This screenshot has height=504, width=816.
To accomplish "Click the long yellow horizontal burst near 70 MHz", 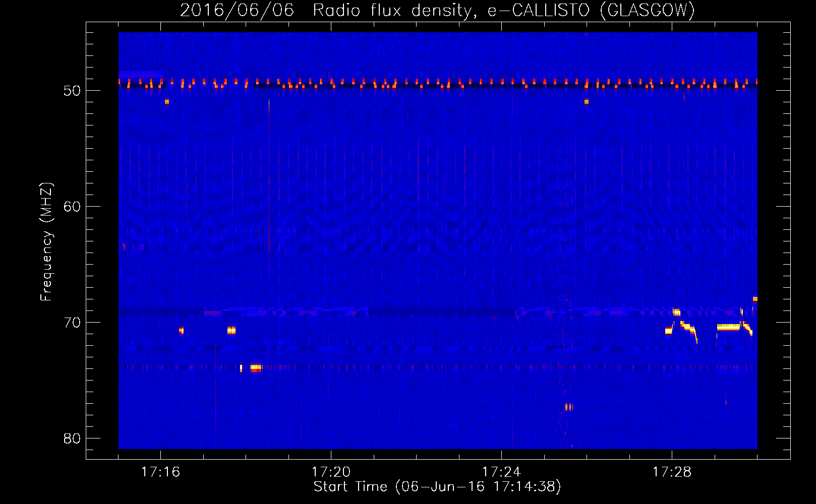I will 728,327.
